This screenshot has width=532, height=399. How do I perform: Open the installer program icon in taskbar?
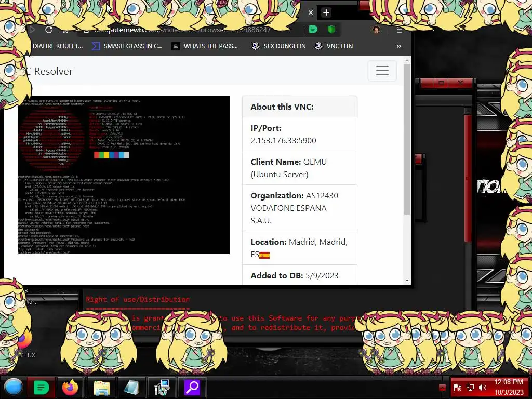point(162,388)
